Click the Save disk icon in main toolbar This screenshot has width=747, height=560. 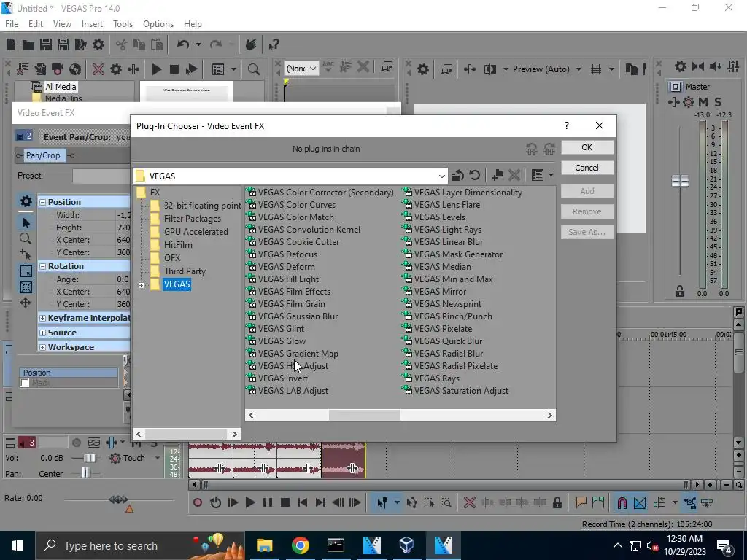coord(46,44)
